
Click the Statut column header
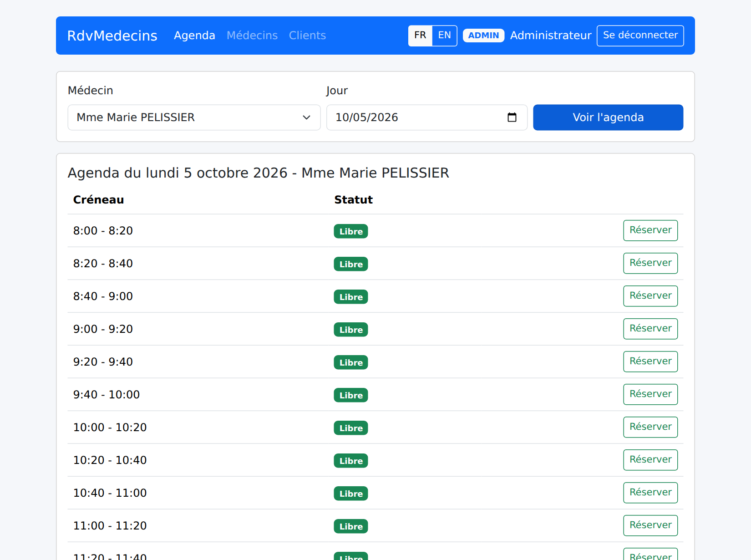pyautogui.click(x=353, y=200)
